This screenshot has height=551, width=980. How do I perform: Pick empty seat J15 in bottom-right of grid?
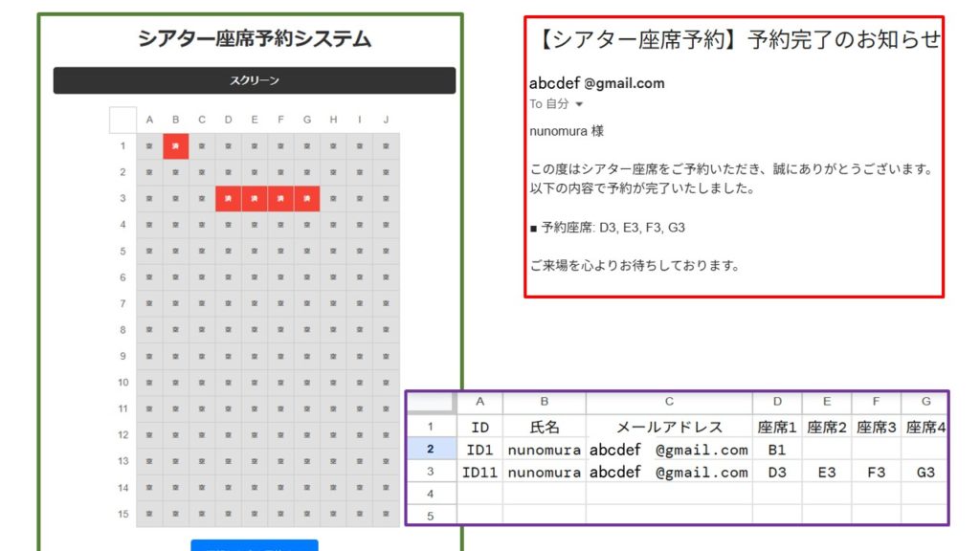(386, 514)
